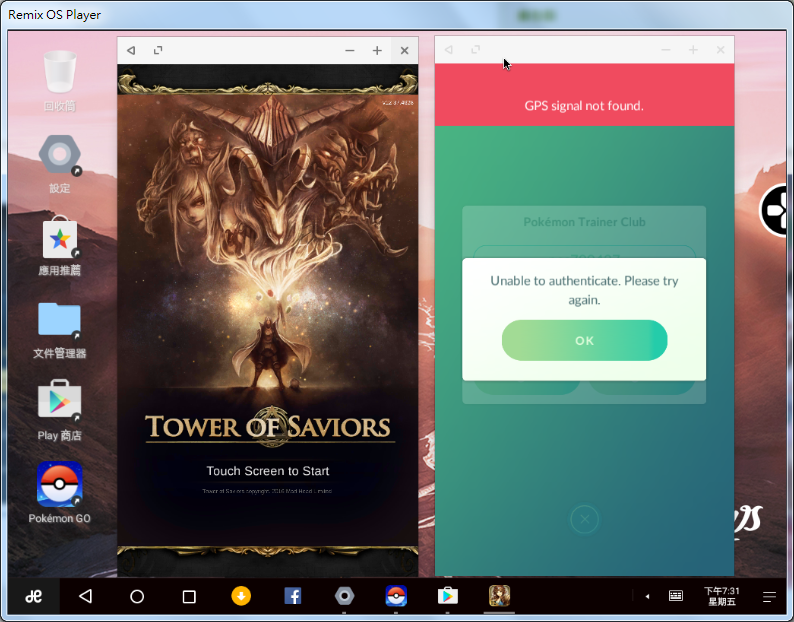Image resolution: width=794 pixels, height=622 pixels.
Task: Click the back arrow in Tower of Saviors window
Action: tap(131, 50)
